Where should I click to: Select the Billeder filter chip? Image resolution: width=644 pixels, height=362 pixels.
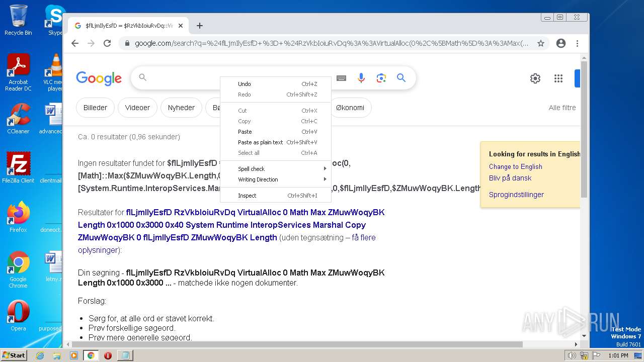pos(95,108)
